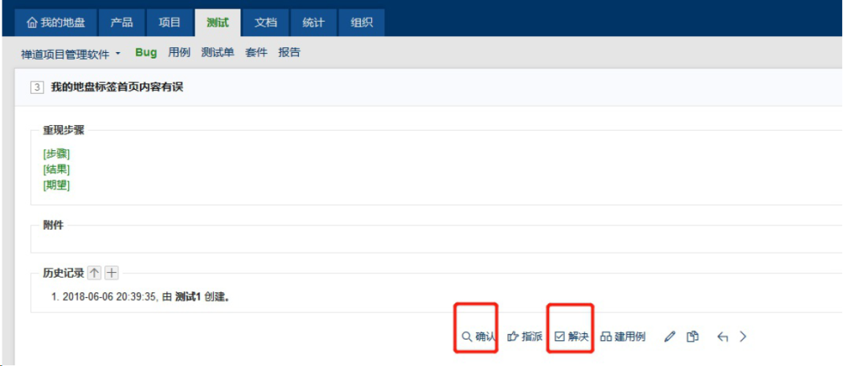Click the back arrow icon

tap(722, 337)
